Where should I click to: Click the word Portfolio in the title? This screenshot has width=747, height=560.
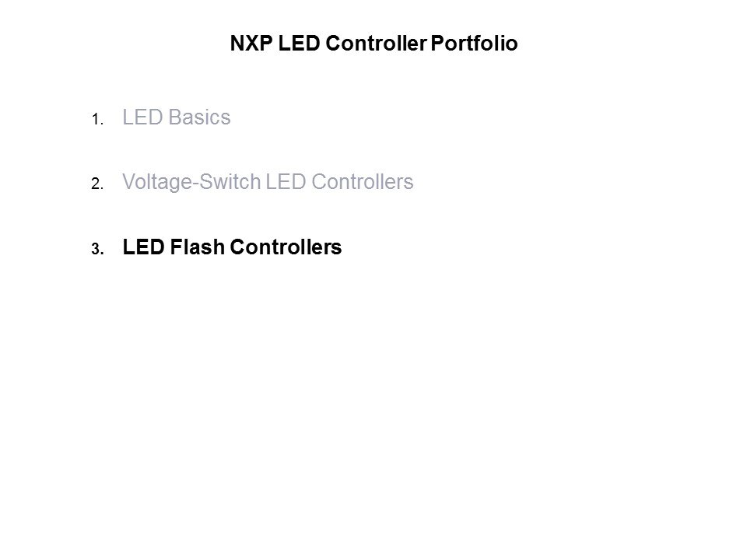[480, 44]
